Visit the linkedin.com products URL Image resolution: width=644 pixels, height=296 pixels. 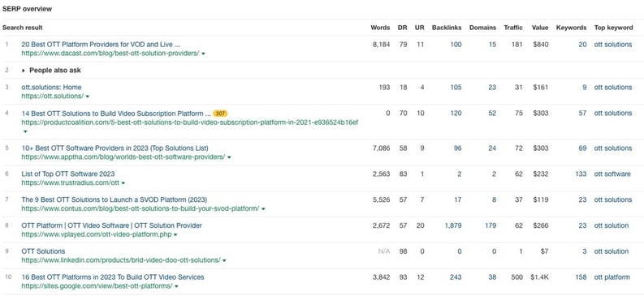point(121,260)
